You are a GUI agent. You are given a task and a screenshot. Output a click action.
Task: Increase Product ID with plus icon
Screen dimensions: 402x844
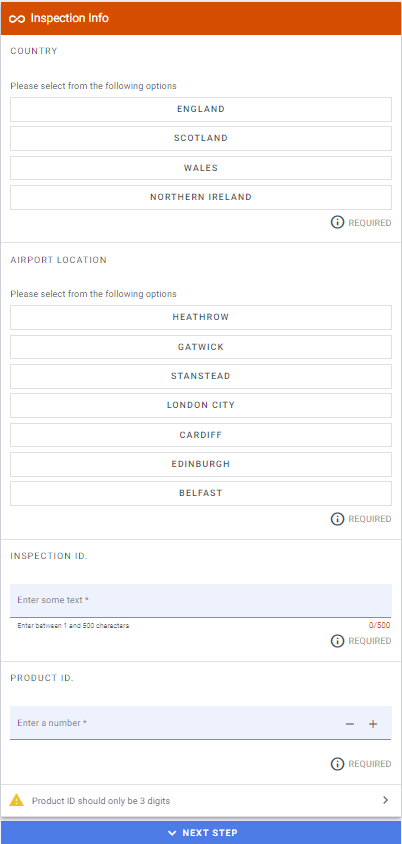click(373, 724)
